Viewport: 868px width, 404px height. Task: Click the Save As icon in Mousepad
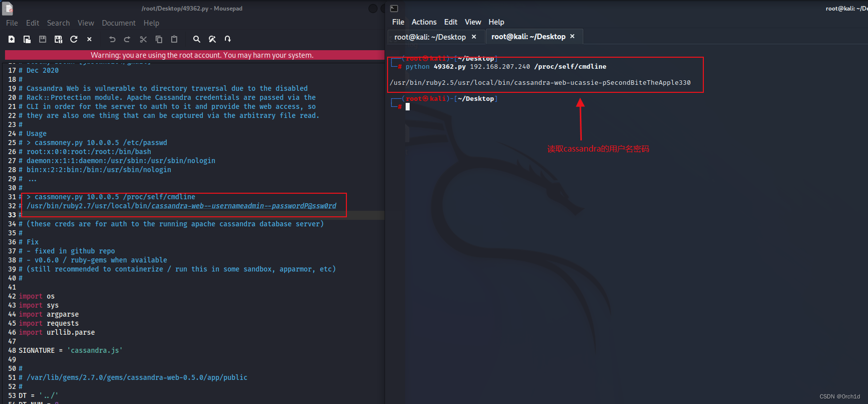coord(58,39)
